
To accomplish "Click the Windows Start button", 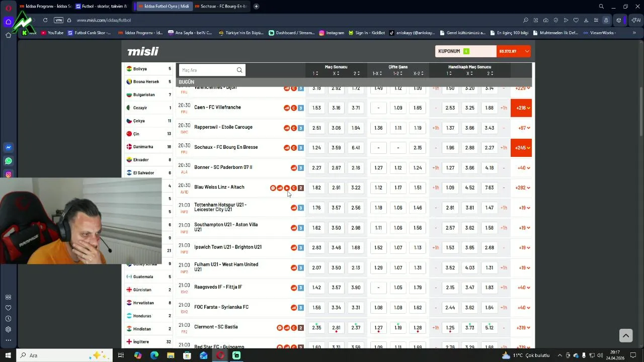I will tap(8, 355).
